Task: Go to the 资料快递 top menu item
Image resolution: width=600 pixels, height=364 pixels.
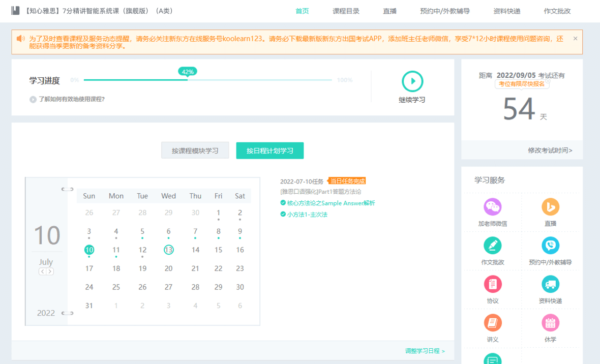Action: pyautogui.click(x=506, y=11)
